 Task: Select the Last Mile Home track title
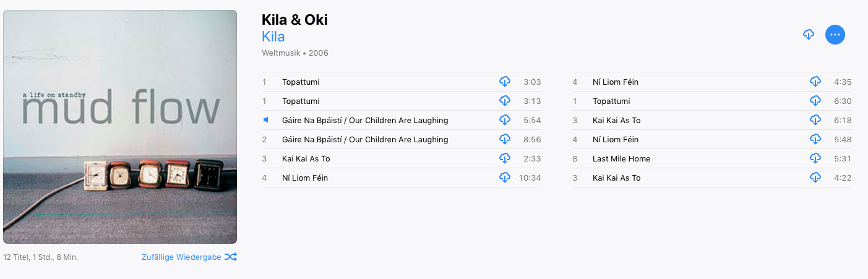pos(621,158)
